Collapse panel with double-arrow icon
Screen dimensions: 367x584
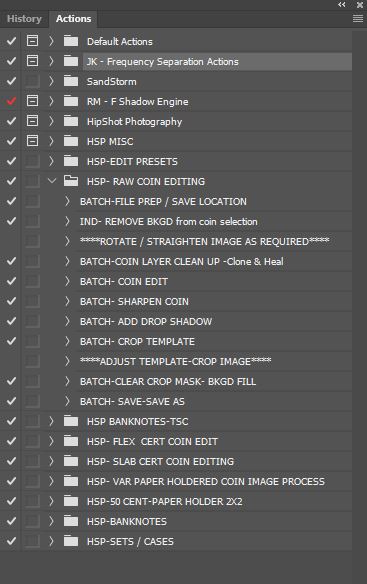click(342, 4)
